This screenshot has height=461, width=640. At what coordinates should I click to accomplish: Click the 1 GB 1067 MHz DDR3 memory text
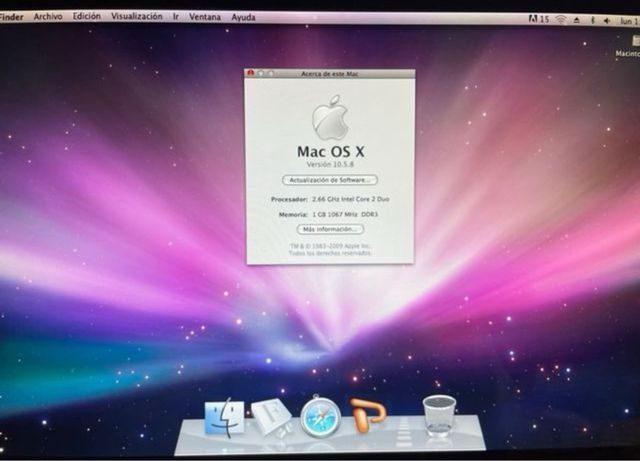point(345,214)
